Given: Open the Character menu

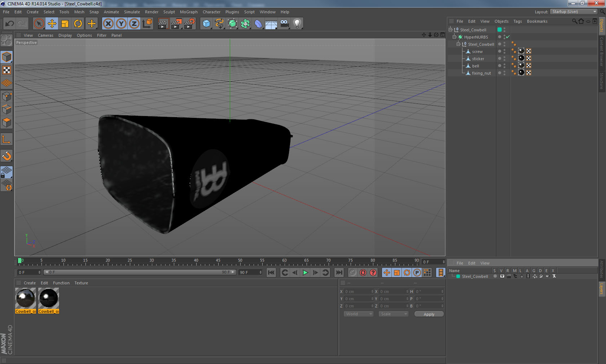Looking at the screenshot, I should pos(211,12).
